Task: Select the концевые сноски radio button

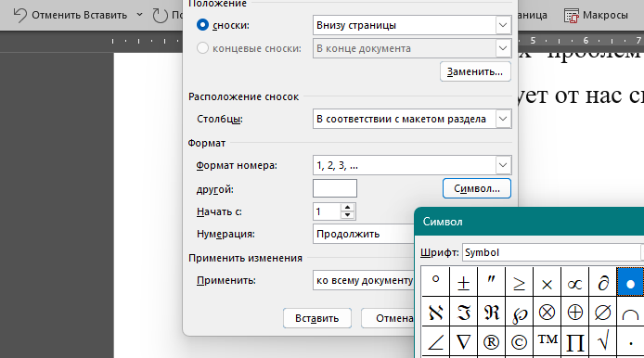Action: coord(202,48)
